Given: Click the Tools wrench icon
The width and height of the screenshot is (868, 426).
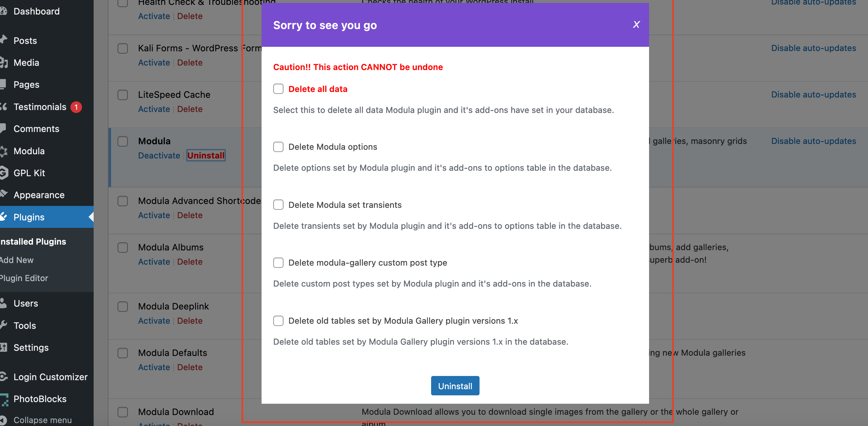Looking at the screenshot, I should click(3, 325).
